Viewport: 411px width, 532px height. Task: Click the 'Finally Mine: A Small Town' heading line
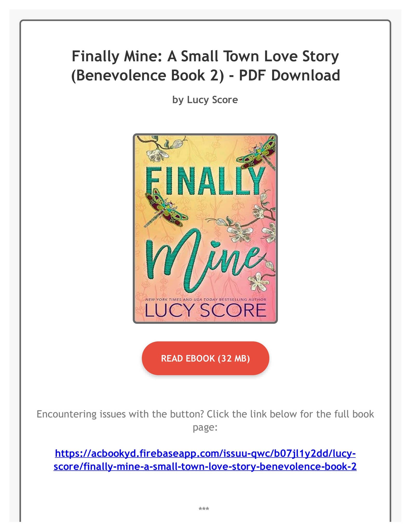[x=205, y=56]
